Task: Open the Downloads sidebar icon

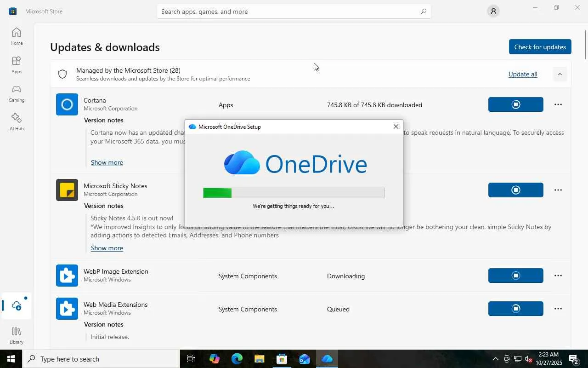Action: tap(17, 306)
